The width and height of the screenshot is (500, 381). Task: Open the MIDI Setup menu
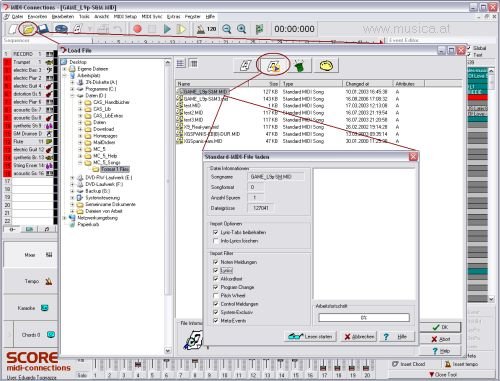click(x=125, y=17)
